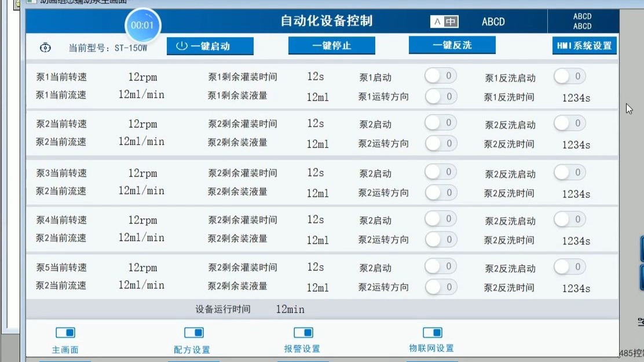Open 配方设置 via its icon

coord(194,332)
